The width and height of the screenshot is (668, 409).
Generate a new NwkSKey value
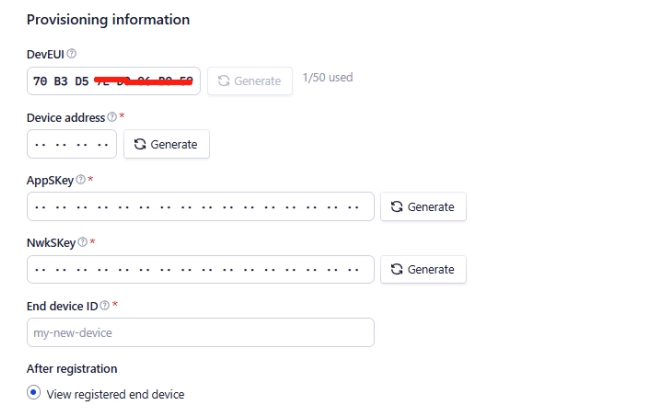coord(423,269)
